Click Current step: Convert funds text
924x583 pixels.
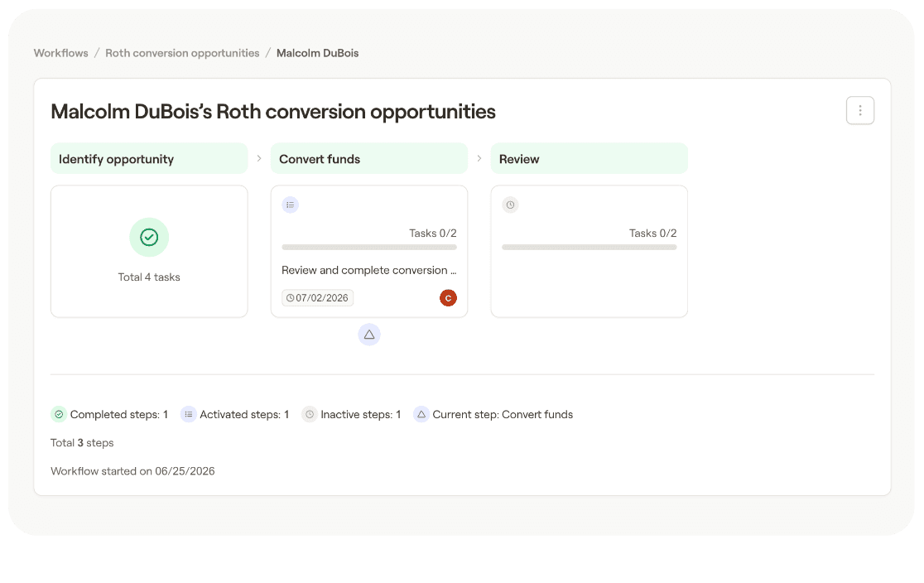tap(503, 414)
